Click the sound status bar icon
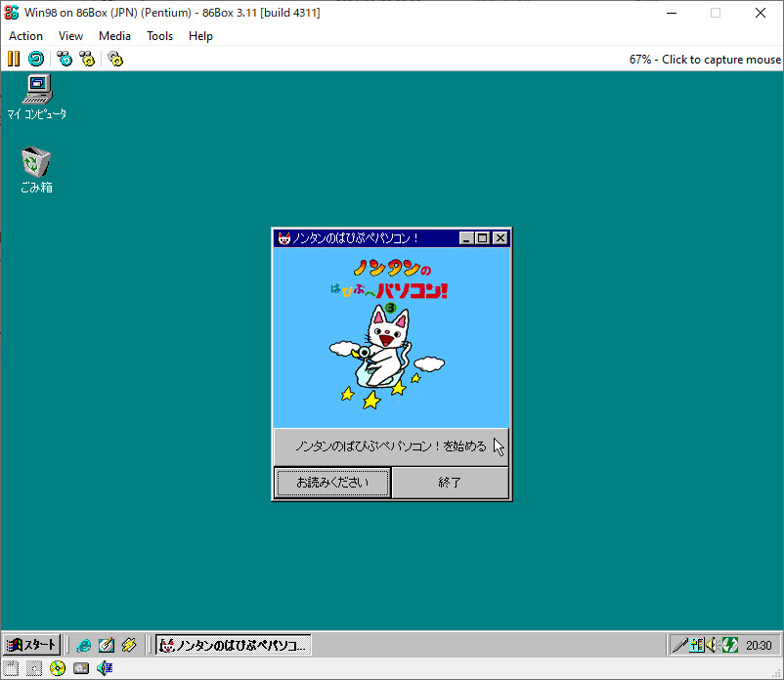 click(105, 668)
